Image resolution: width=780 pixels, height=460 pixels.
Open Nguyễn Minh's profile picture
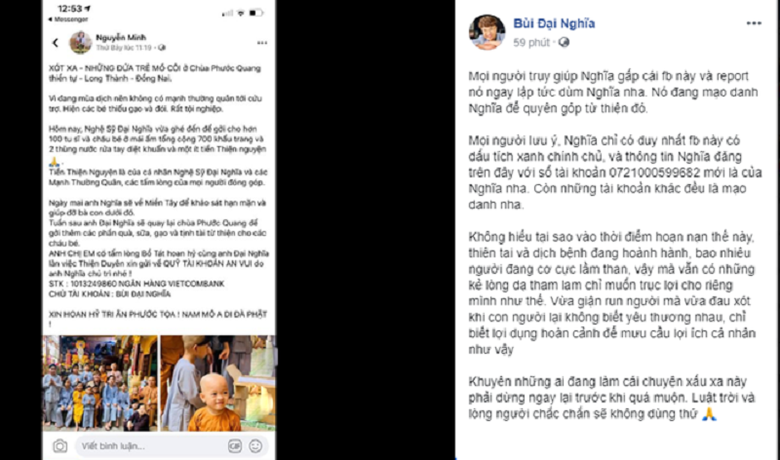pos(80,42)
